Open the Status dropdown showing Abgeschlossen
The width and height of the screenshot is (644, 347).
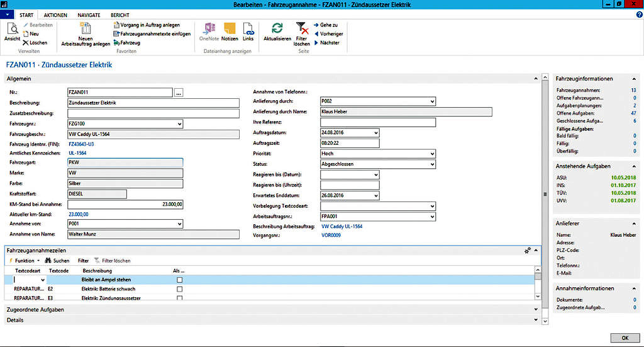(x=431, y=164)
